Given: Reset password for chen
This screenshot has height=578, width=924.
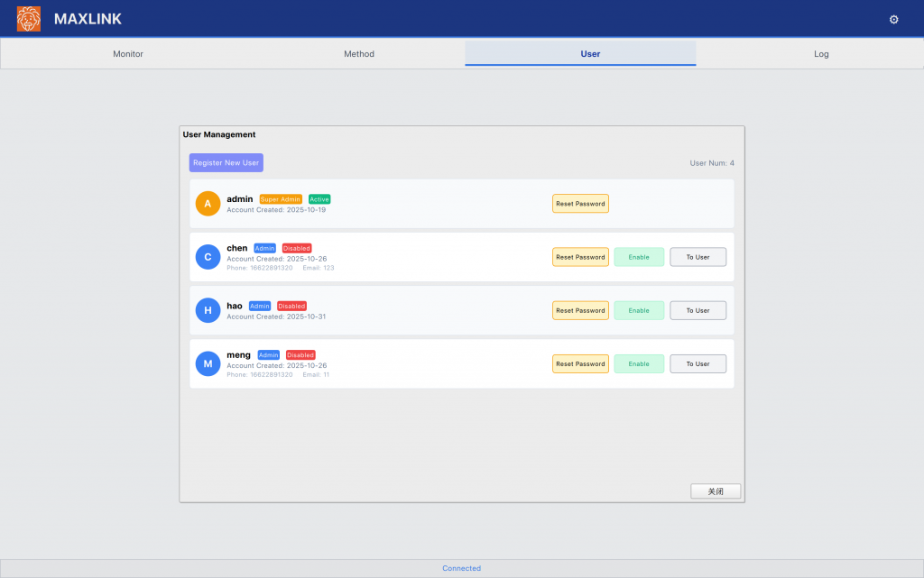Looking at the screenshot, I should click(x=580, y=257).
